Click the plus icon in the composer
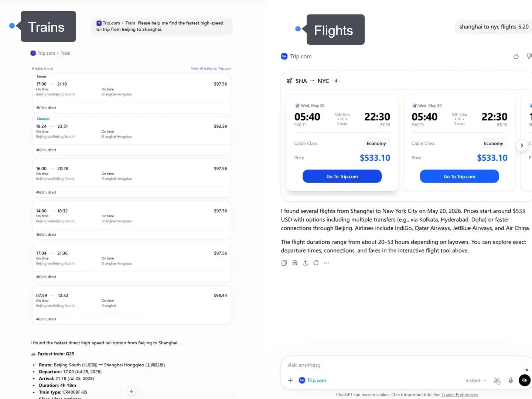532x399 pixels. click(x=290, y=380)
